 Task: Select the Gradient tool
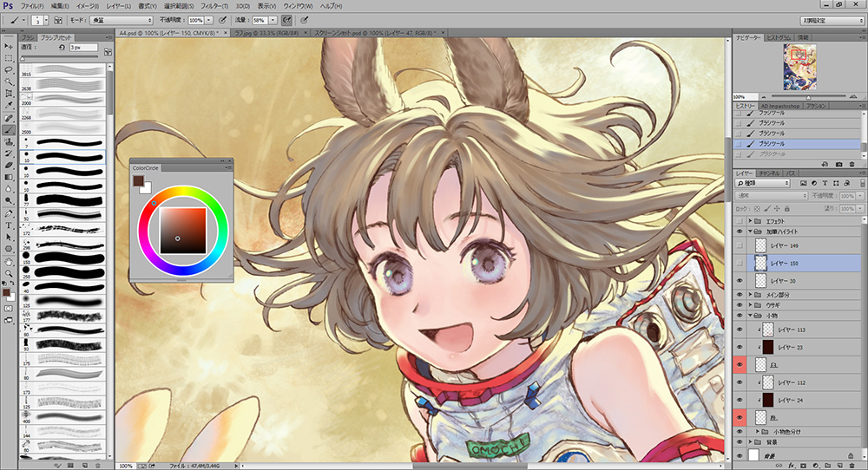[x=9, y=177]
